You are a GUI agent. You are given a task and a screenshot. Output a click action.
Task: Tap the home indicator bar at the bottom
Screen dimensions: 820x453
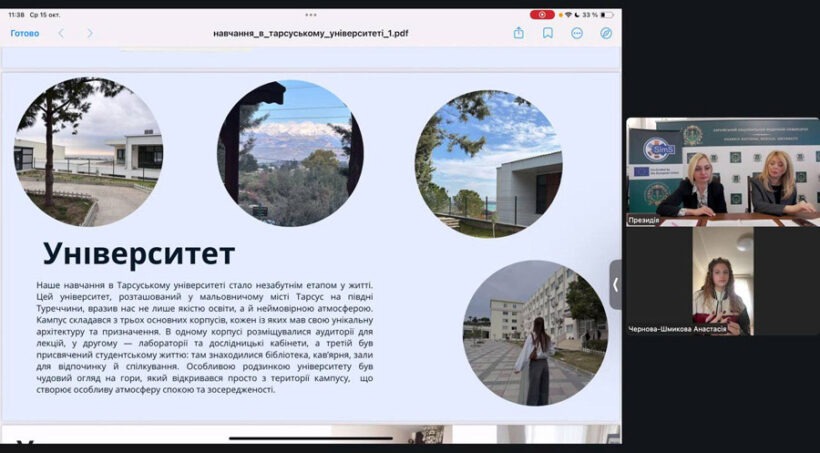[x=310, y=438]
